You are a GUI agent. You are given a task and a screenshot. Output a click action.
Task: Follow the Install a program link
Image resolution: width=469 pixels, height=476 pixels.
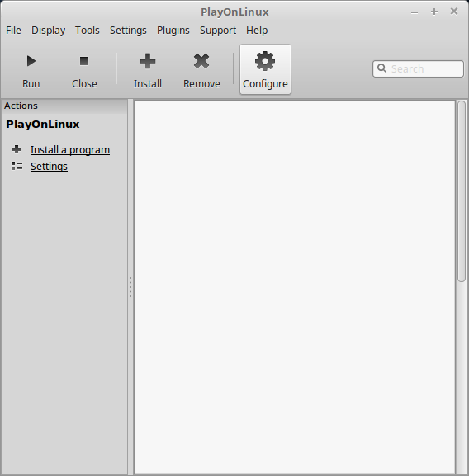coord(70,149)
